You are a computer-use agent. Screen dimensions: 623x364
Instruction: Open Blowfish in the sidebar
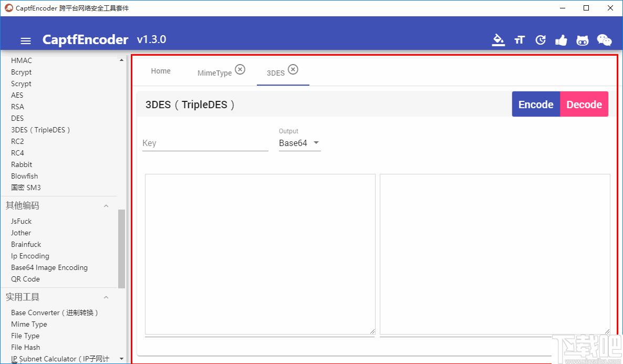click(25, 175)
